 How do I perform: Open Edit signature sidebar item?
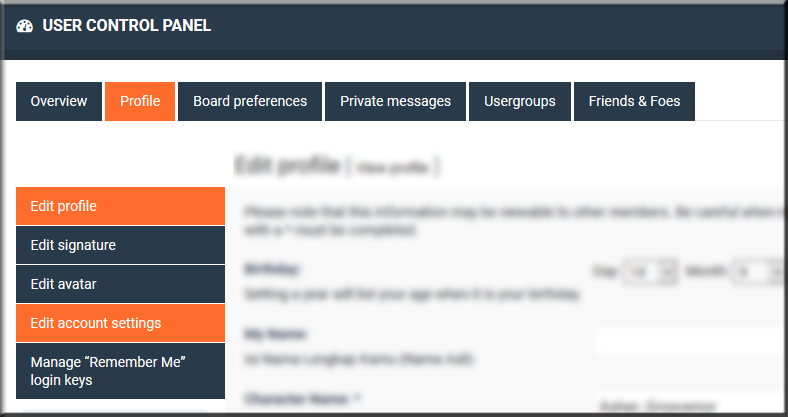coord(120,245)
